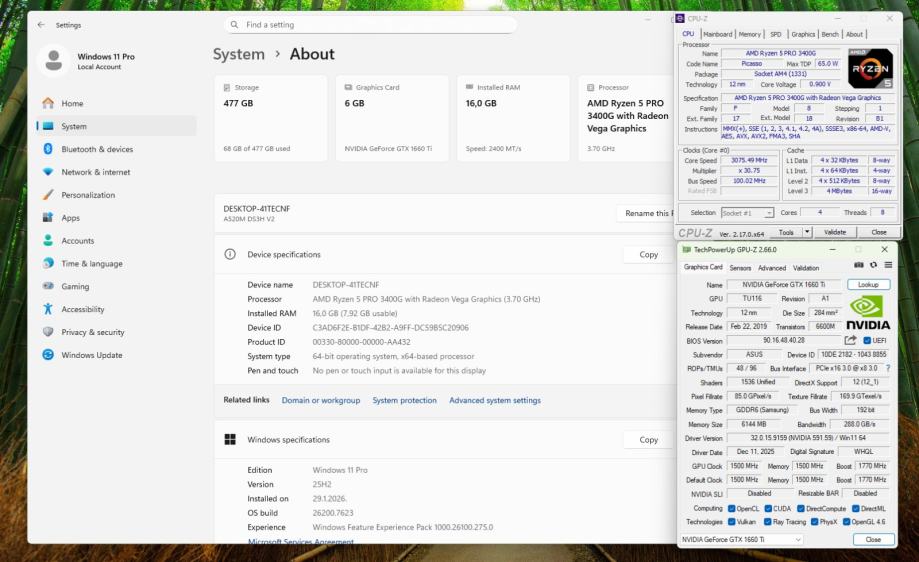Screen dimensions: 919x562
Task: Toggle Ray Tracing checkbox in GPU-Z
Action: pos(768,522)
